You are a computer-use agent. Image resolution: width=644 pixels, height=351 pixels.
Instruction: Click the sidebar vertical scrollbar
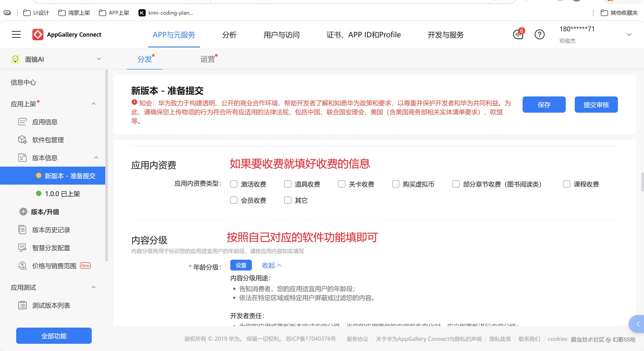[107, 165]
